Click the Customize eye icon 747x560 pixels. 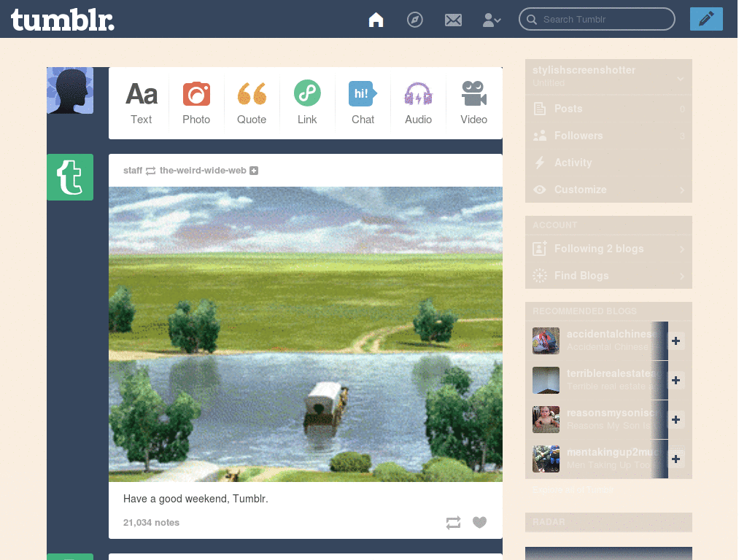(540, 190)
